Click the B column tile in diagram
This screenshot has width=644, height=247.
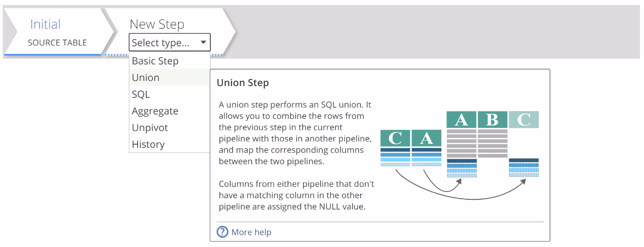tap(492, 120)
